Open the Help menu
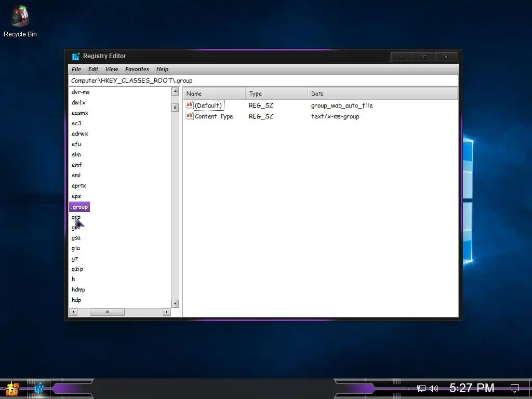This screenshot has height=399, width=532. 162,69
